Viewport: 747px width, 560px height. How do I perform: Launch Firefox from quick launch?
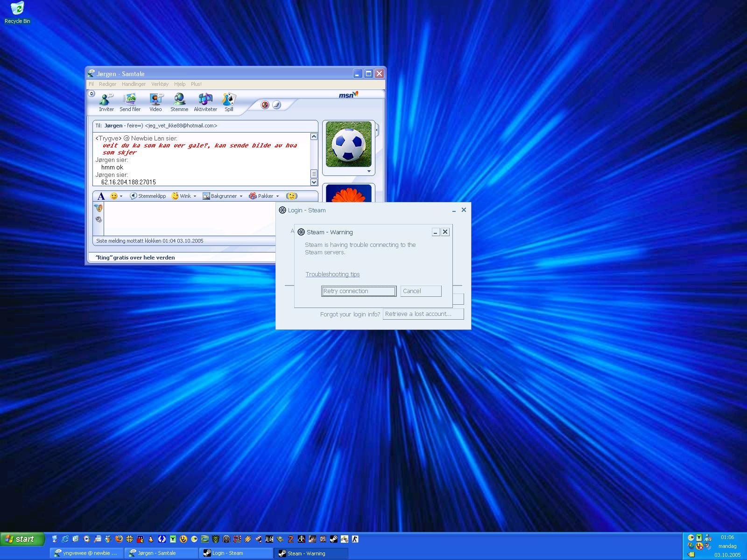pos(119,539)
